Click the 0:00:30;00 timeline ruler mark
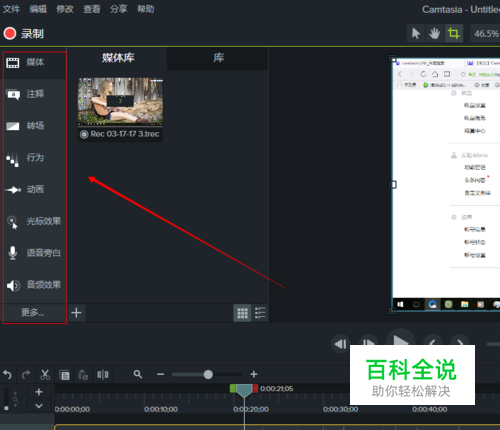This screenshot has width=500, height=430. click(340, 409)
